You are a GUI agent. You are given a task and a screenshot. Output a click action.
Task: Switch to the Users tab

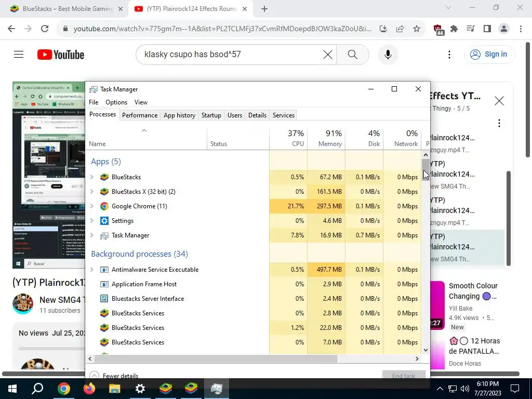pos(235,115)
